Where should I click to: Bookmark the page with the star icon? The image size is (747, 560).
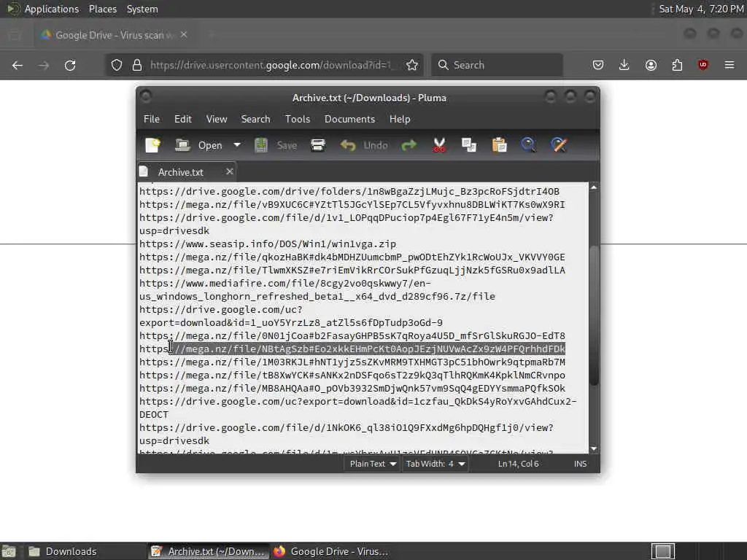pyautogui.click(x=412, y=65)
